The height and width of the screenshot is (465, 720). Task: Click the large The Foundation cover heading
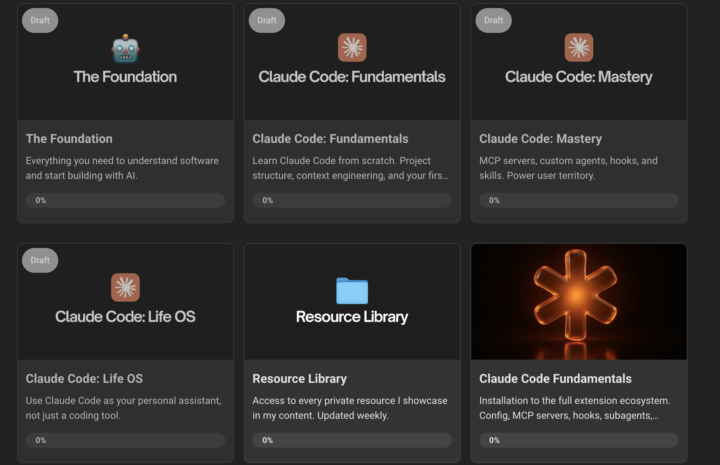coord(125,77)
